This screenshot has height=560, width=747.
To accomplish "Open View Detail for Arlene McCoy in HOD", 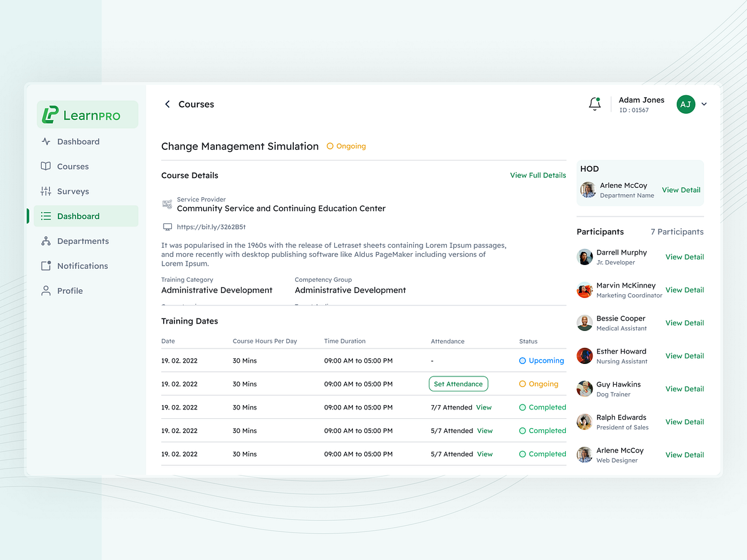I will 681,190.
